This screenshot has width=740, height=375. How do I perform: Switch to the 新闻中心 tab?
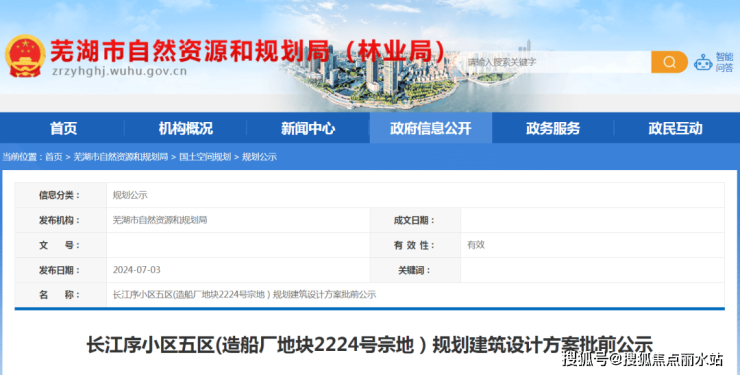tap(308, 128)
